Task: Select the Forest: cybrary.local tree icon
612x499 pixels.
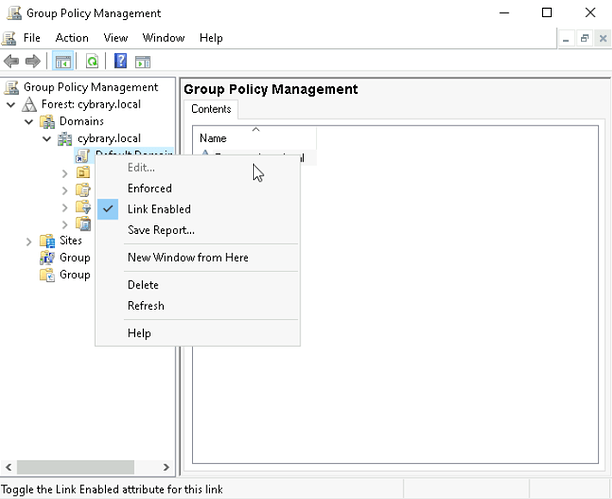Action: 29,104
